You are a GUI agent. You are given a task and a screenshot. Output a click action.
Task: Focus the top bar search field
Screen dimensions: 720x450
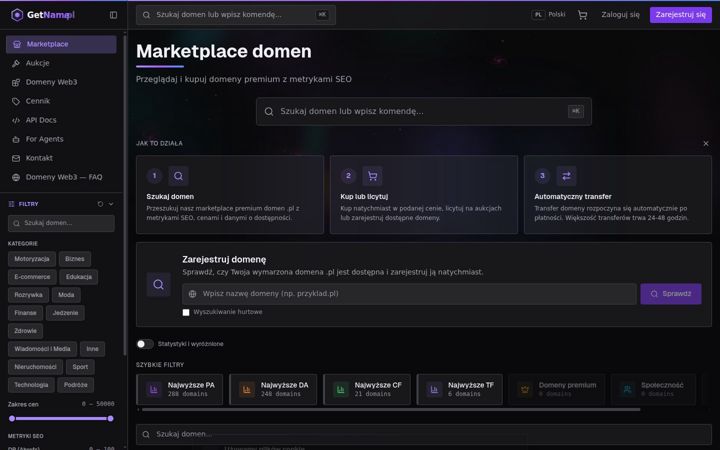(236, 15)
